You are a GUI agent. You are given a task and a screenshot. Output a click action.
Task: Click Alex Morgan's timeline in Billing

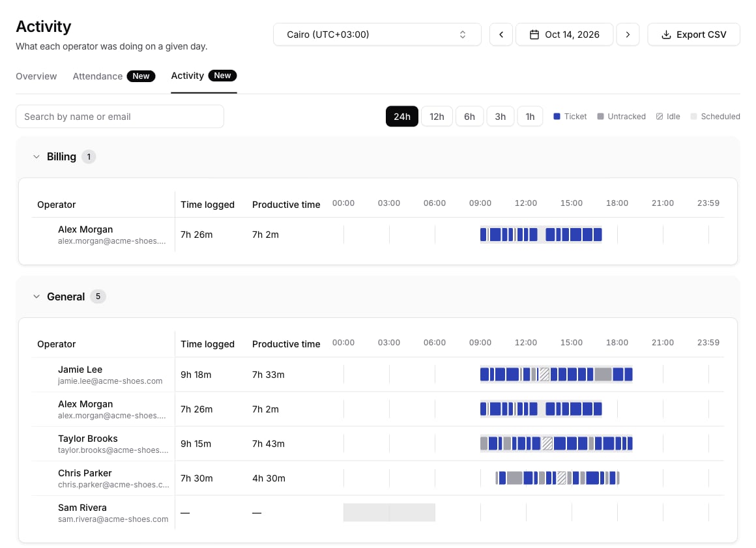click(541, 235)
